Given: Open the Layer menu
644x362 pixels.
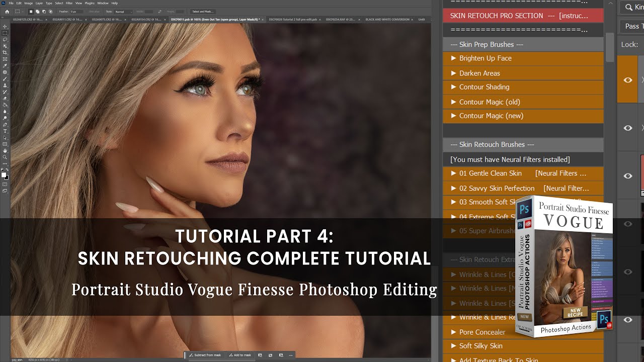Looking at the screenshot, I should click(39, 3).
